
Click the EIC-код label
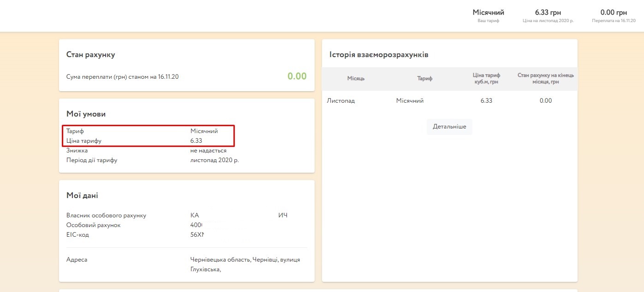[78, 235]
